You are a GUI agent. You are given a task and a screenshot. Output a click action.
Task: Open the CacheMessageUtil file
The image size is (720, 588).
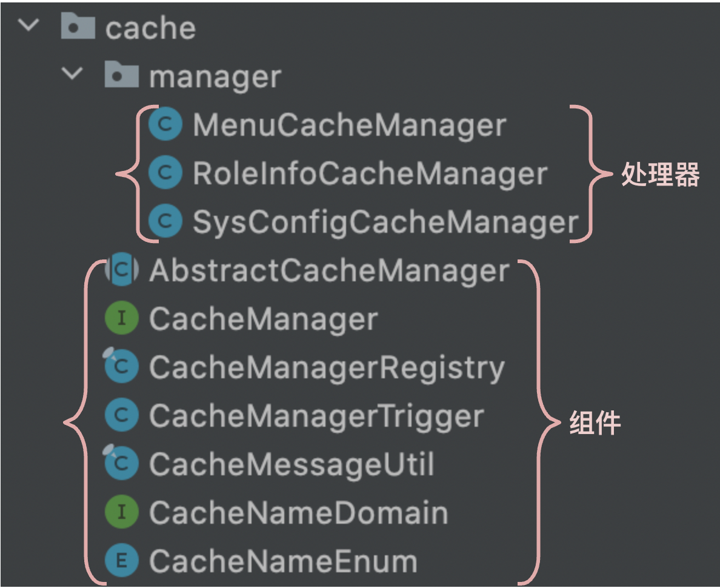(292, 465)
